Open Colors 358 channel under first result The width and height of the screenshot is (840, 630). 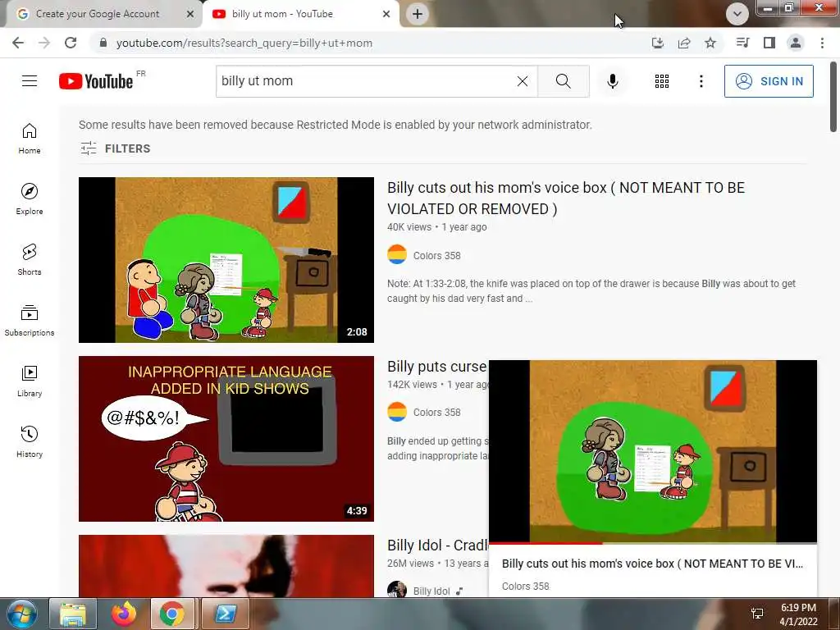click(x=436, y=256)
